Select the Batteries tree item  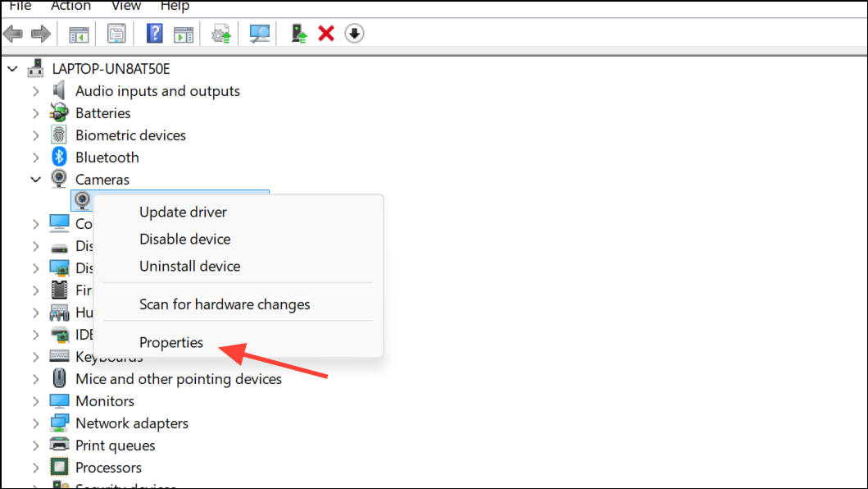click(x=102, y=113)
